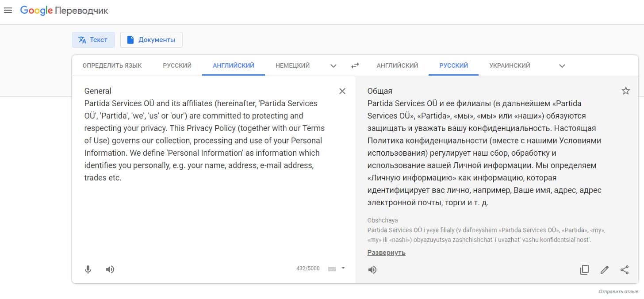The width and height of the screenshot is (644, 299).
Task: Save translation with the star icon
Action: [x=625, y=91]
